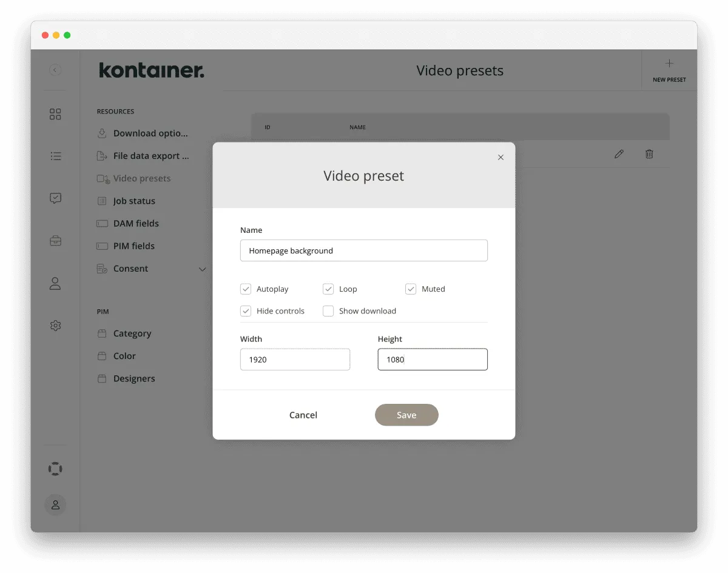Click the trash delete icon in the preset row
The image size is (728, 573).
[649, 154]
